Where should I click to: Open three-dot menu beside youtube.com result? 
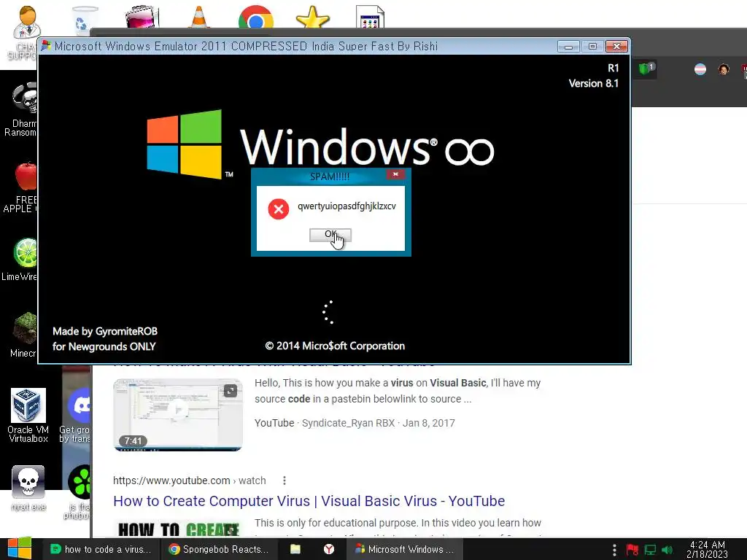285,481
